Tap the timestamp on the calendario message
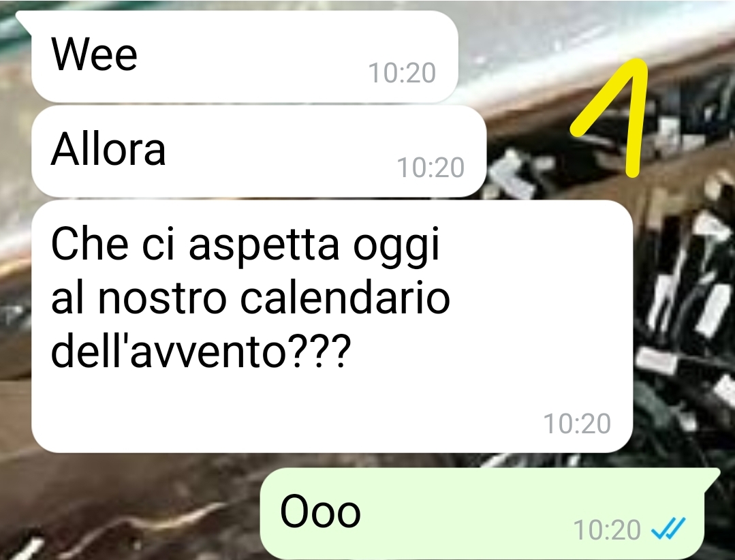This screenshot has height=560, width=735. 577,424
